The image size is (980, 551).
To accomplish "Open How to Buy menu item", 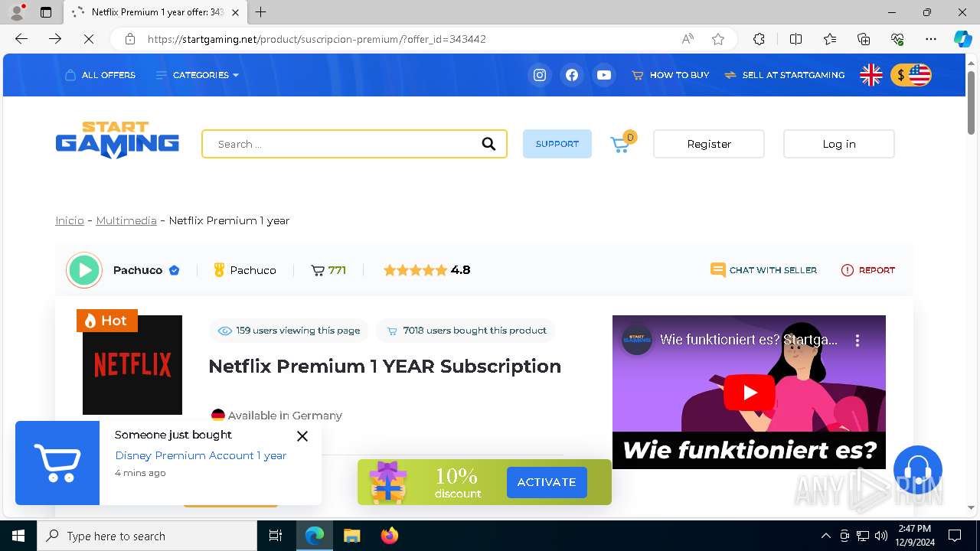I will 671,75.
